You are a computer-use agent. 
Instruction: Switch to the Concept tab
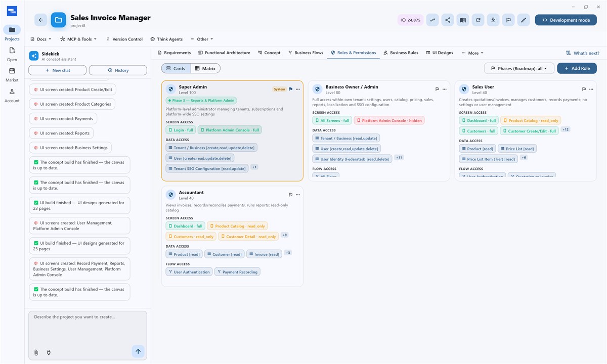coord(269,53)
